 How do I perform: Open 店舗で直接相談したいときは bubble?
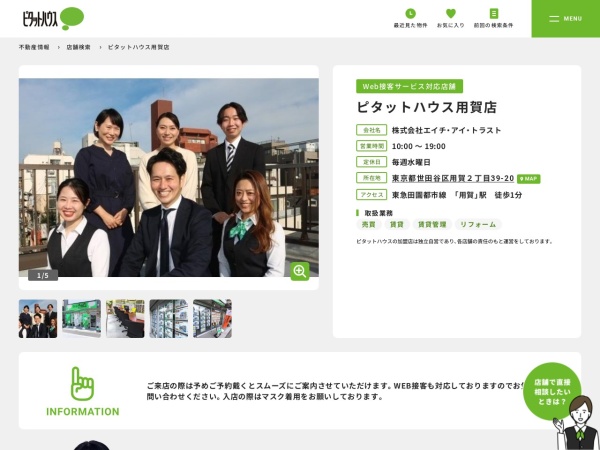coord(552,391)
